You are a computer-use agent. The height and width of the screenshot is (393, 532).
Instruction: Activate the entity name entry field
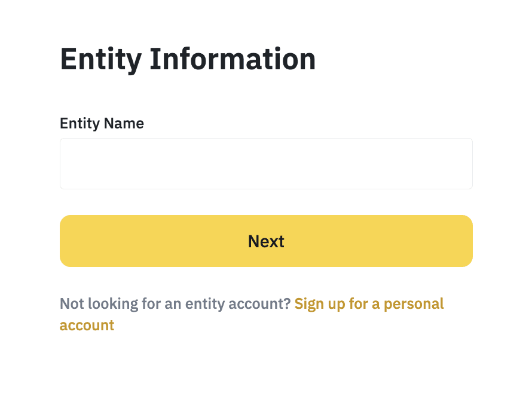click(266, 164)
